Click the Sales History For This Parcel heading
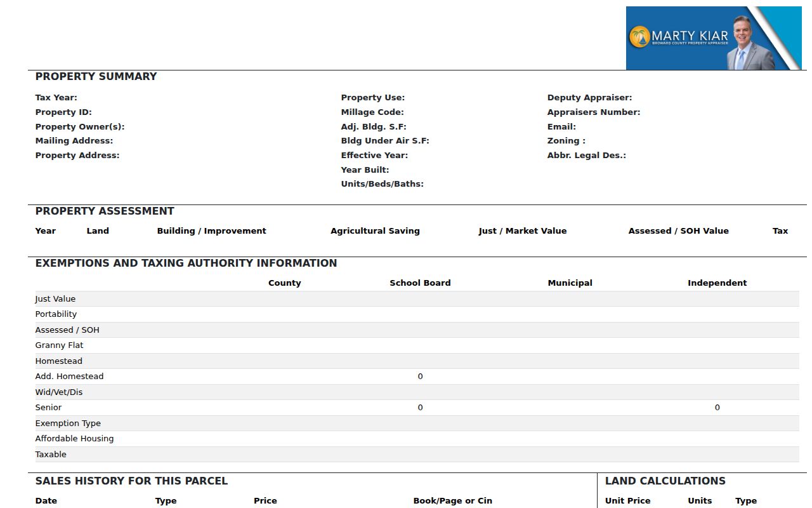The height and width of the screenshot is (508, 812). pyautogui.click(x=131, y=481)
